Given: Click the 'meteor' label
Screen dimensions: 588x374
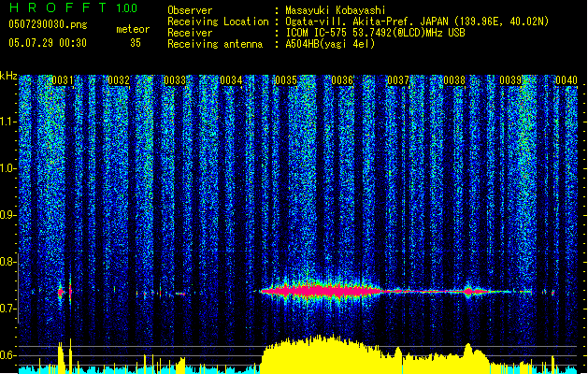Looking at the screenshot, I should click(x=133, y=29).
